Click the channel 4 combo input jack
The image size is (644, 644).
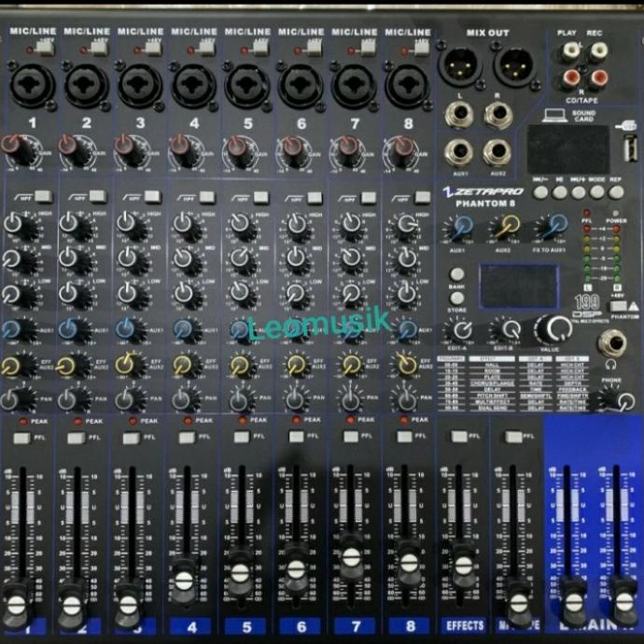pyautogui.click(x=193, y=87)
